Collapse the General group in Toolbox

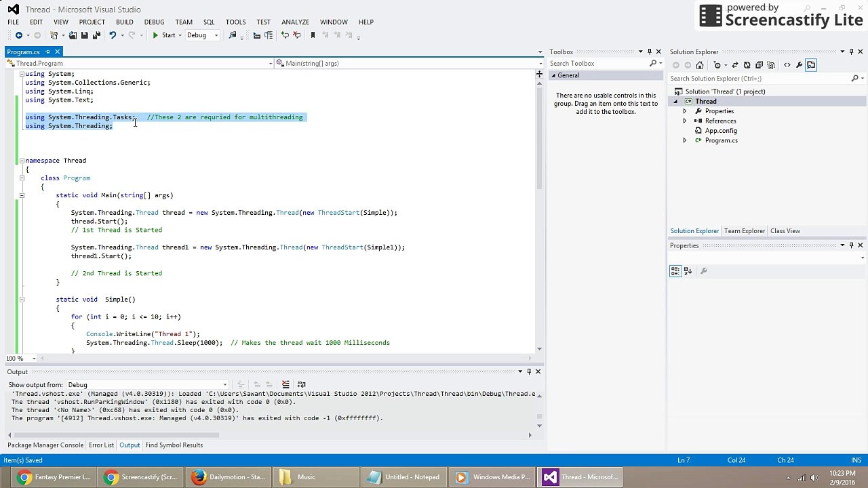(553, 75)
